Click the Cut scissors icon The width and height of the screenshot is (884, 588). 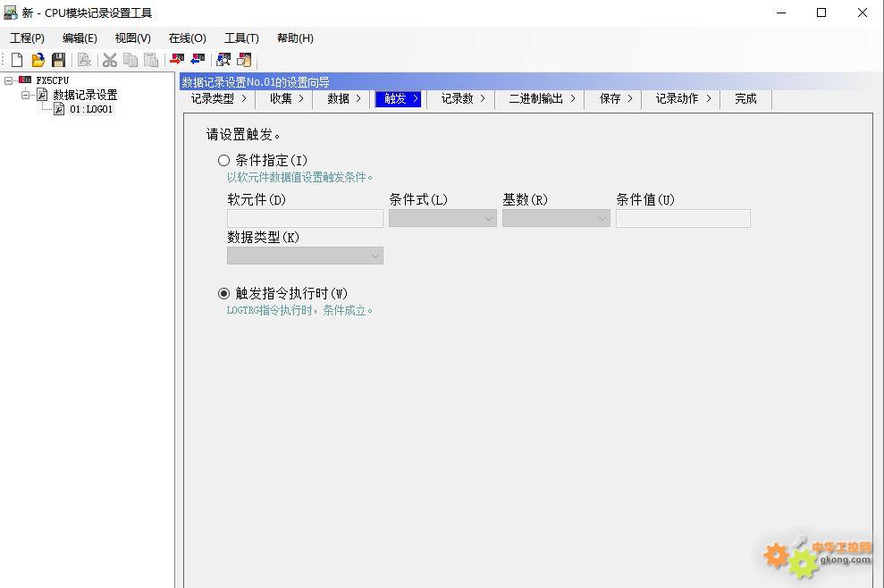pyautogui.click(x=110, y=60)
